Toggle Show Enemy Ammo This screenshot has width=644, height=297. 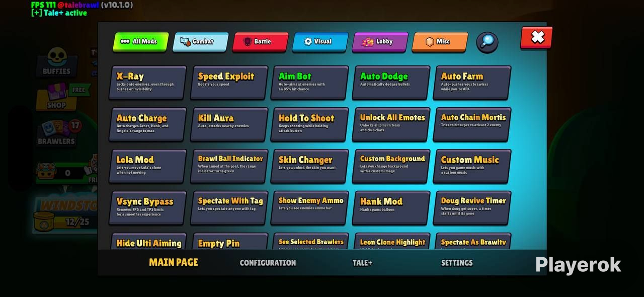[x=309, y=208]
